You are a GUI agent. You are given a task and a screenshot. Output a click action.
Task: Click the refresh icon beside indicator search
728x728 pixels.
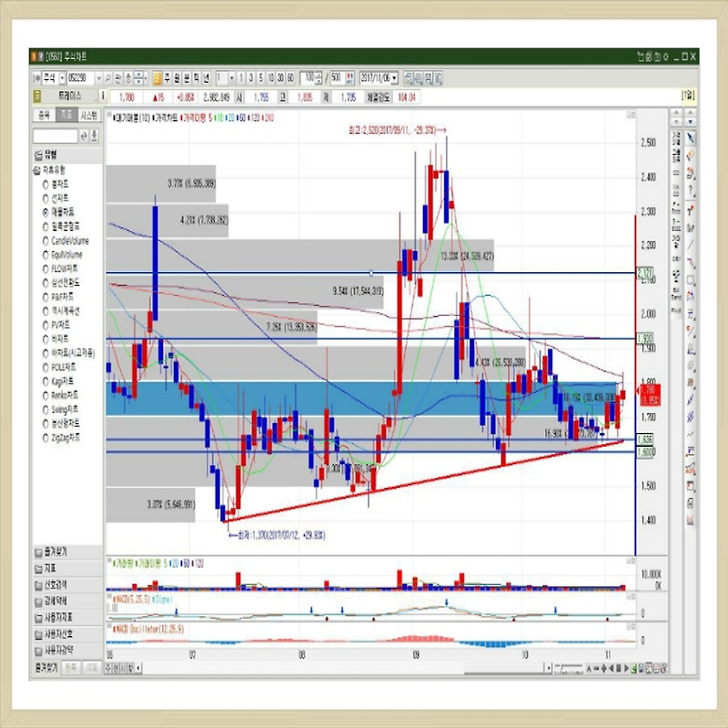click(84, 136)
